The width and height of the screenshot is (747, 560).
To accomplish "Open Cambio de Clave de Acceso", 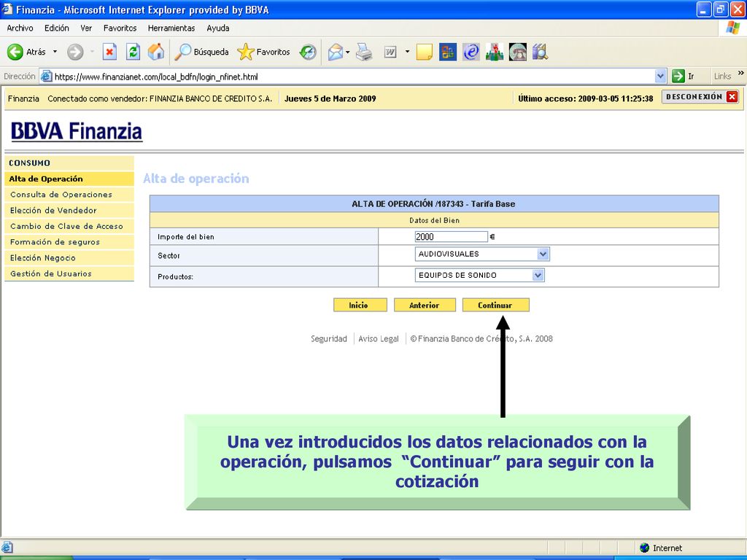I will click(x=69, y=227).
